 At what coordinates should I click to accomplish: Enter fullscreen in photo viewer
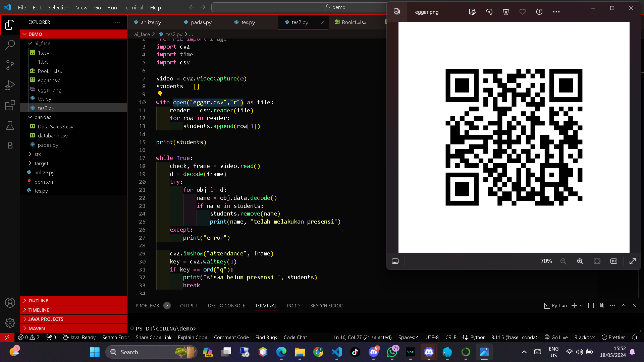tap(633, 261)
